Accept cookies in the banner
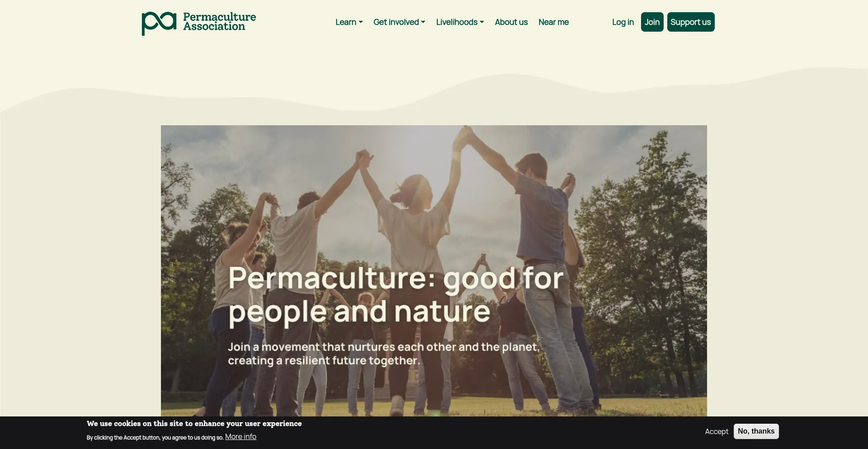 coord(717,431)
